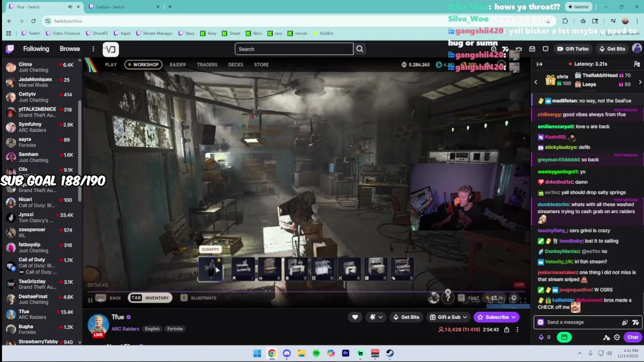The width and height of the screenshot is (644, 362).
Task: Open the chat identity badge icon
Action: [x=540, y=322]
